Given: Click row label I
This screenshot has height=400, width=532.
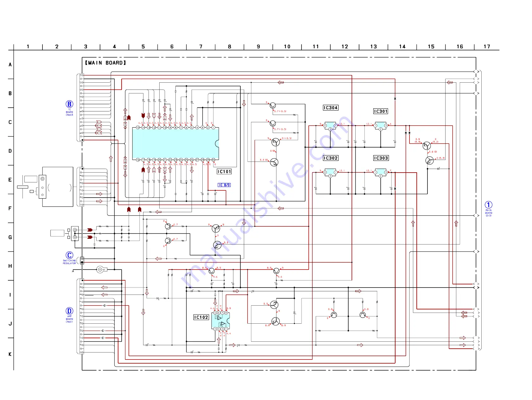Looking at the screenshot, I should [x=10, y=295].
